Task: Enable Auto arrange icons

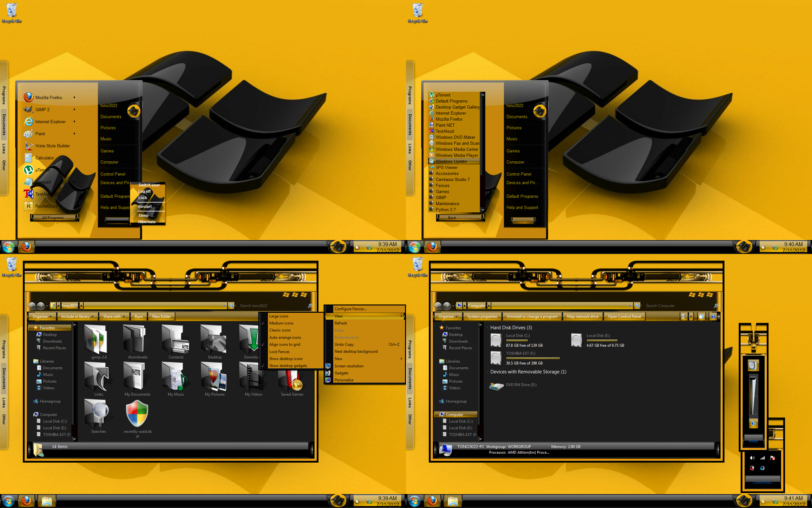Action: (285, 338)
